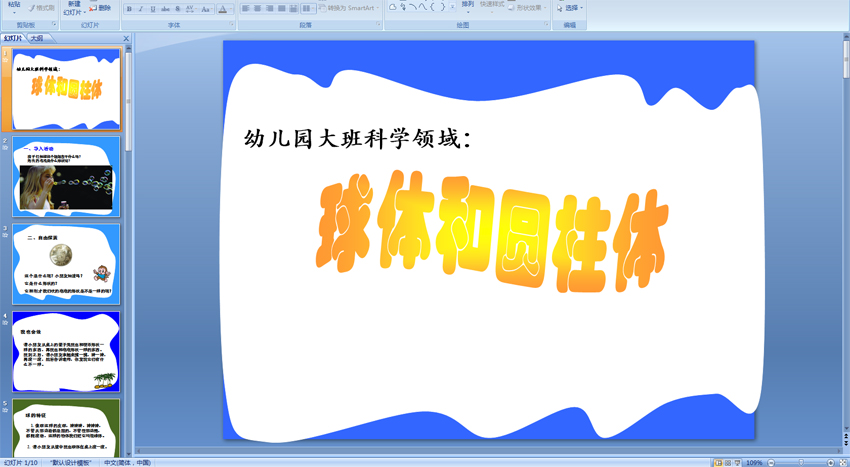Screen dimensions: 850x467
Task: Open the Select (选择) dropdown
Action: [x=570, y=8]
